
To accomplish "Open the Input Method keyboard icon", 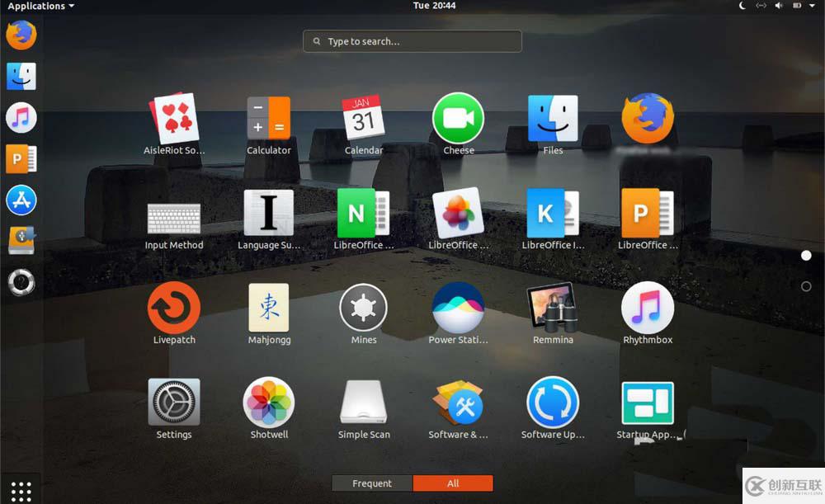I will [x=174, y=219].
